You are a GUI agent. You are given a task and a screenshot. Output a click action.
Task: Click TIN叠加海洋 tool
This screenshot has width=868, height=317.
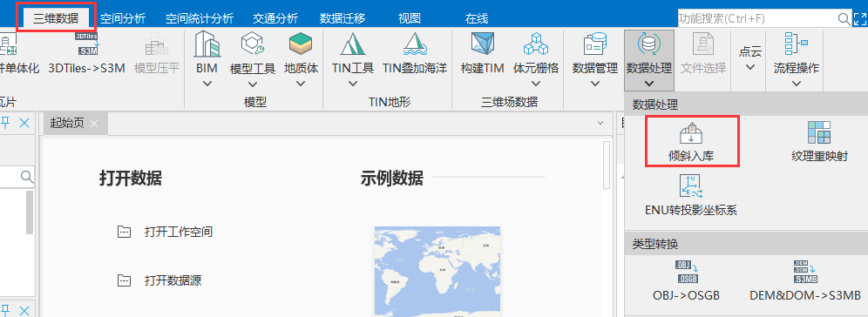[415, 54]
